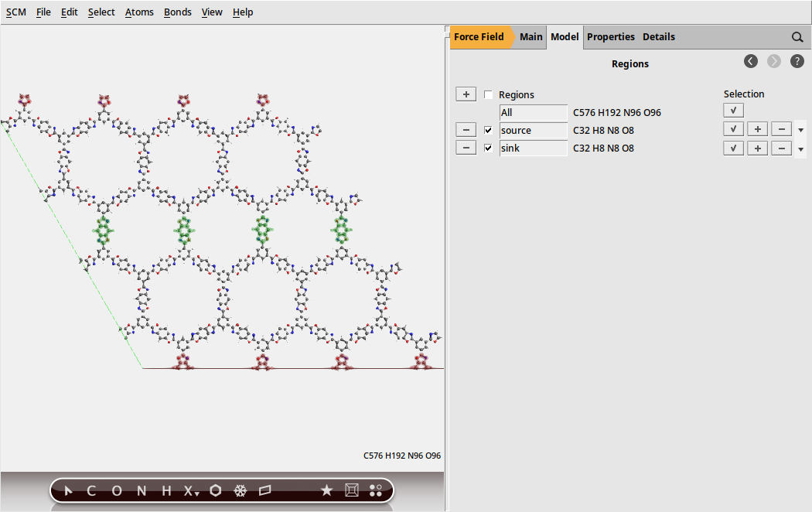812x512 pixels.
Task: Switch to the Properties tab
Action: (x=610, y=37)
